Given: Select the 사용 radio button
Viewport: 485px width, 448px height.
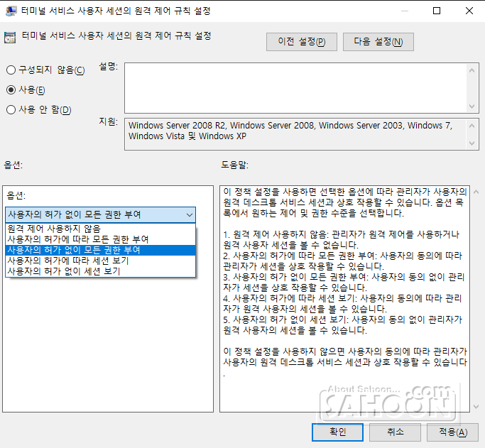Looking at the screenshot, I should pos(11,90).
